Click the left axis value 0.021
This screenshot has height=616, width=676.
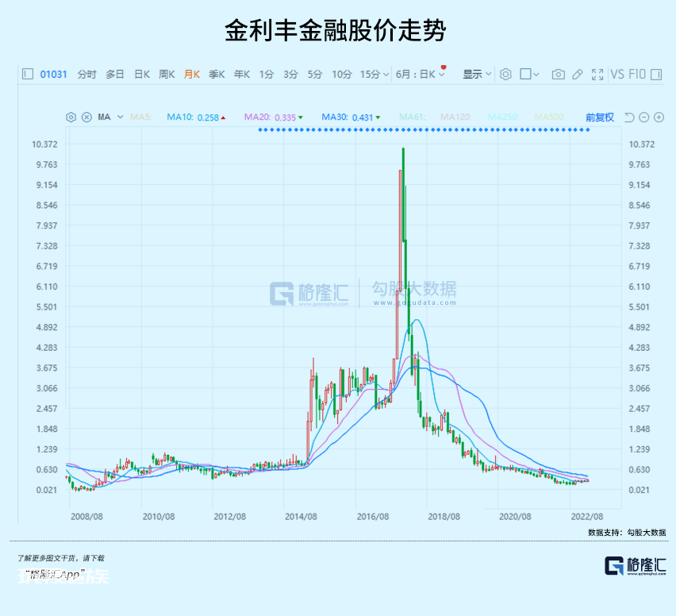click(47, 490)
